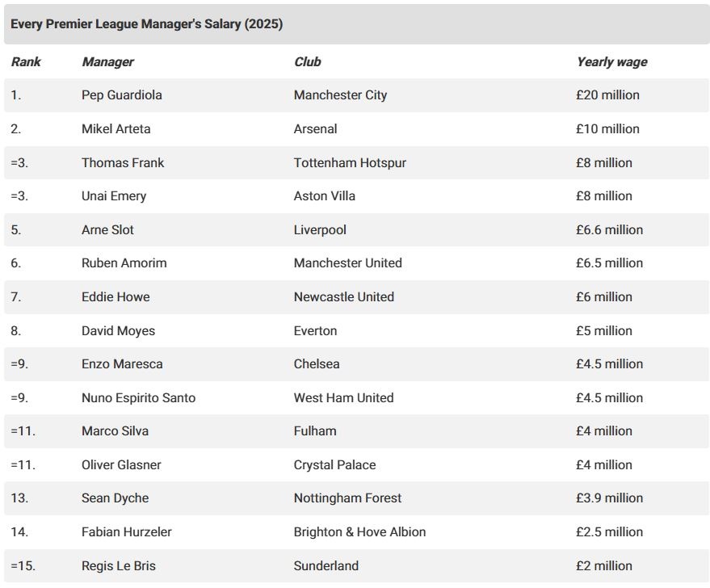This screenshot has width=710, height=588.
Task: Select the Manchester City club cell
Action: (x=340, y=95)
